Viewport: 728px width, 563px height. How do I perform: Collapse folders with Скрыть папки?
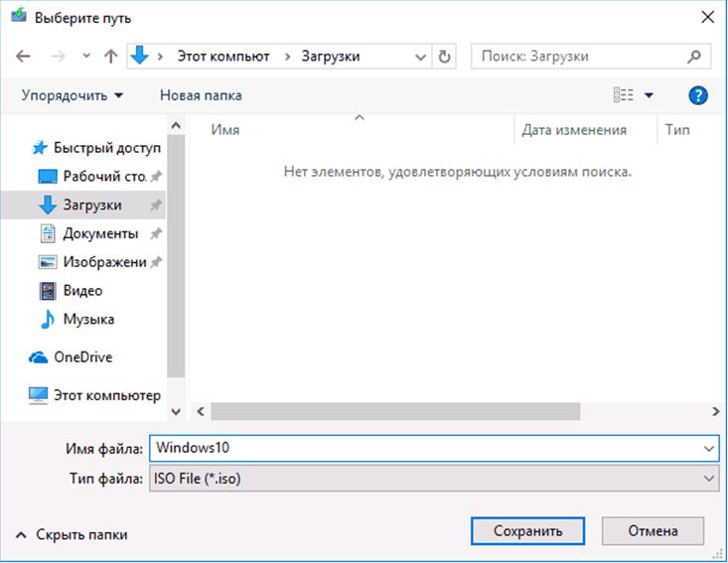click(71, 534)
